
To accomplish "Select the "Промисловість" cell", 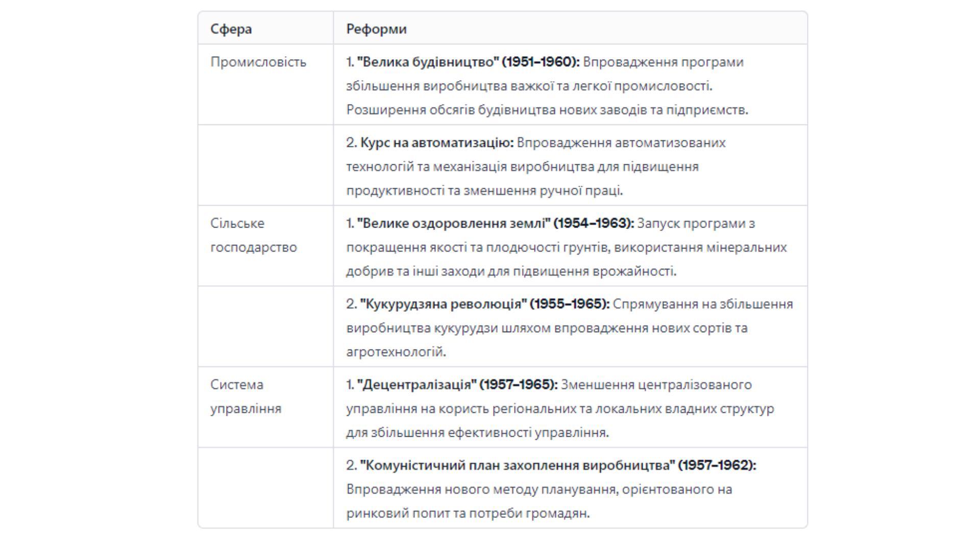I will point(258,62).
